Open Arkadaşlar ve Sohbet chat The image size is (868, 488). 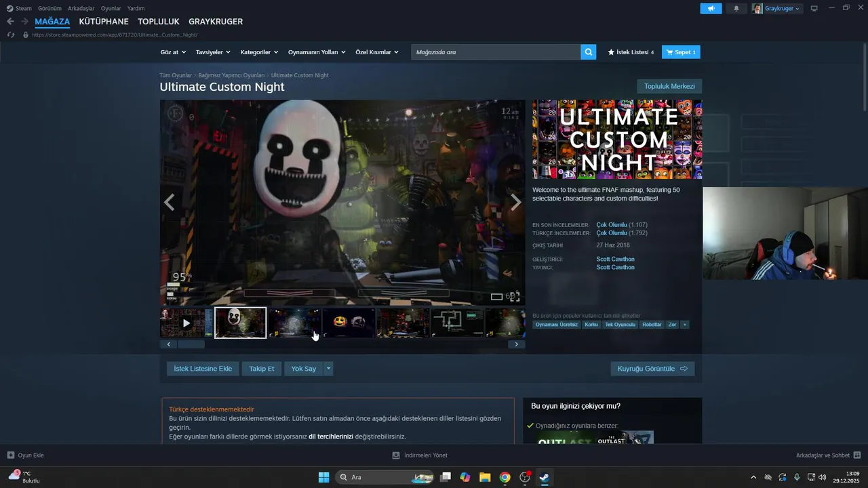[x=829, y=455]
